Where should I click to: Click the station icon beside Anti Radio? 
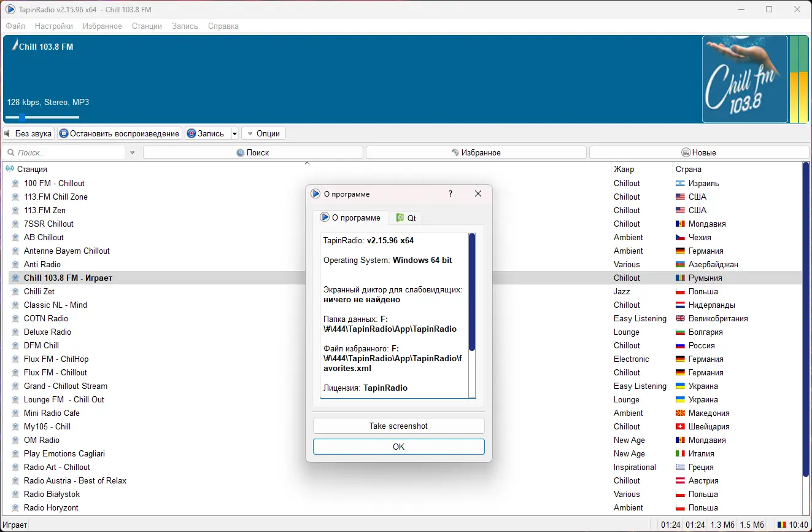coord(16,264)
